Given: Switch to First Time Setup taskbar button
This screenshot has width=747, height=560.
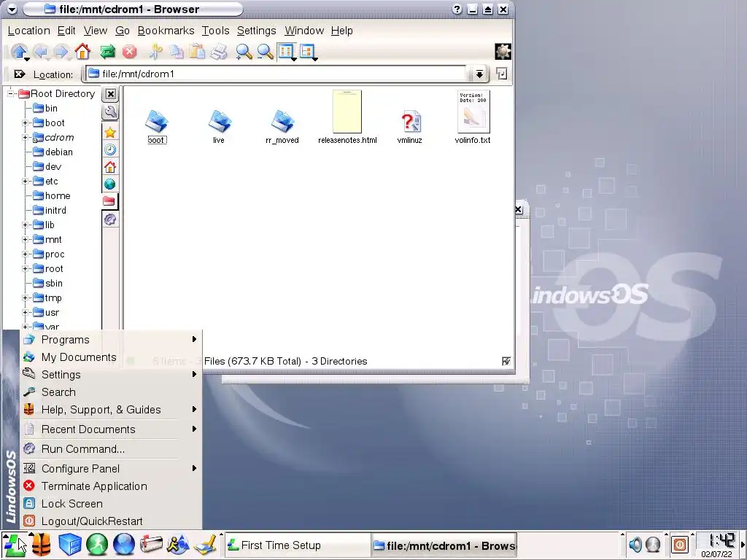Looking at the screenshot, I should tap(298, 545).
